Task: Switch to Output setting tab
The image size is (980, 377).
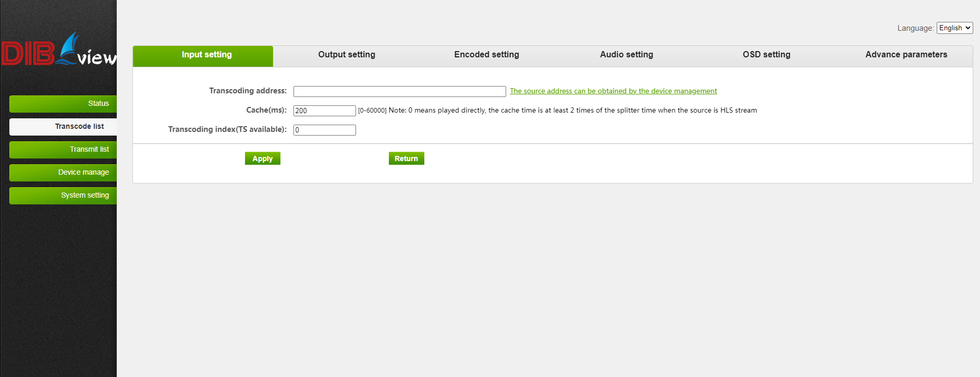Action: [x=347, y=55]
